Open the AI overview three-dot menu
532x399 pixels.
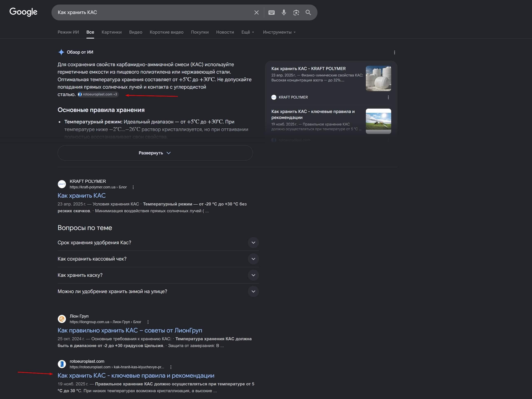point(394,53)
